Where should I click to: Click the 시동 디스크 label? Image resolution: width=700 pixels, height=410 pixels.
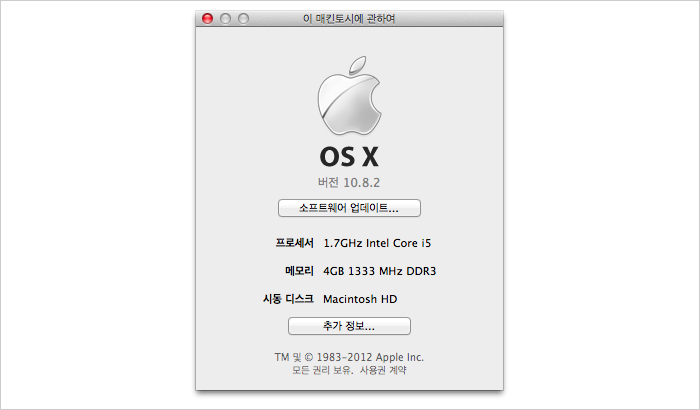click(x=288, y=299)
